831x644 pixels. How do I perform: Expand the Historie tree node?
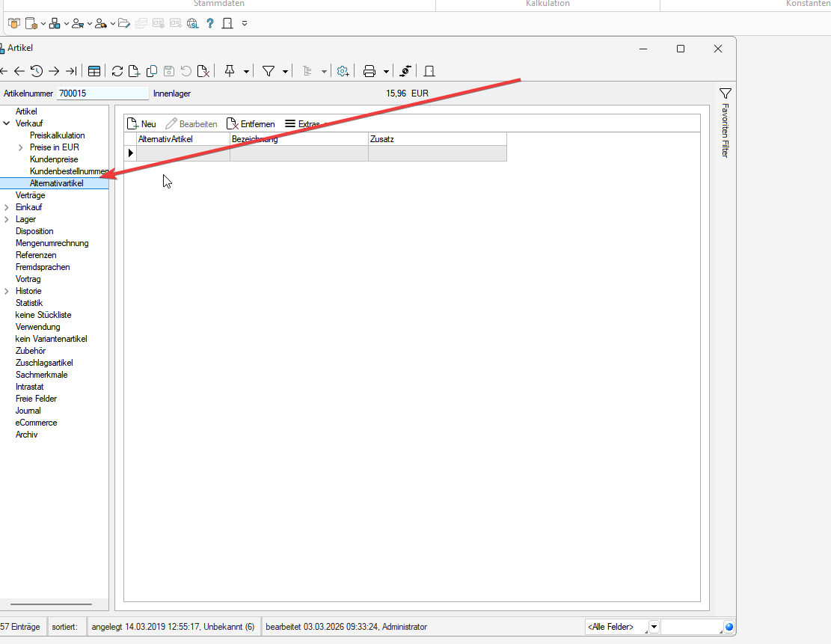(7, 291)
